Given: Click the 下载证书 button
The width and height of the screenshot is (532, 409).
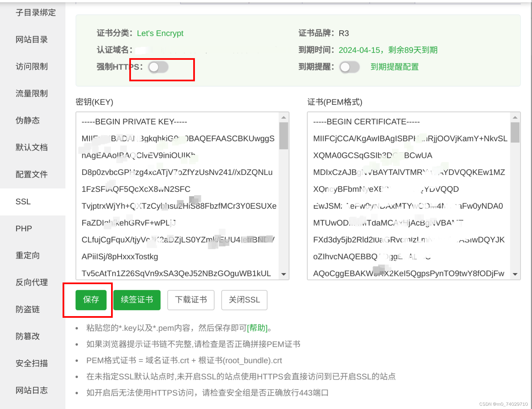Looking at the screenshot, I should pyautogui.click(x=191, y=300).
